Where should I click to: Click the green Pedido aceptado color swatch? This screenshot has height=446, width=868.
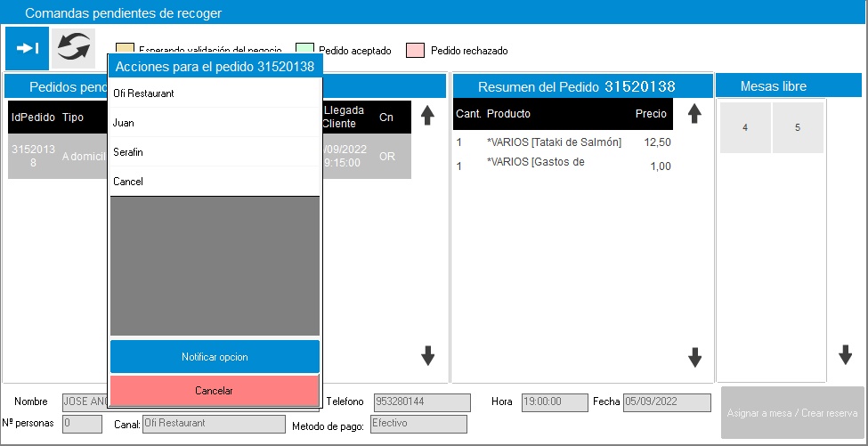click(x=303, y=51)
